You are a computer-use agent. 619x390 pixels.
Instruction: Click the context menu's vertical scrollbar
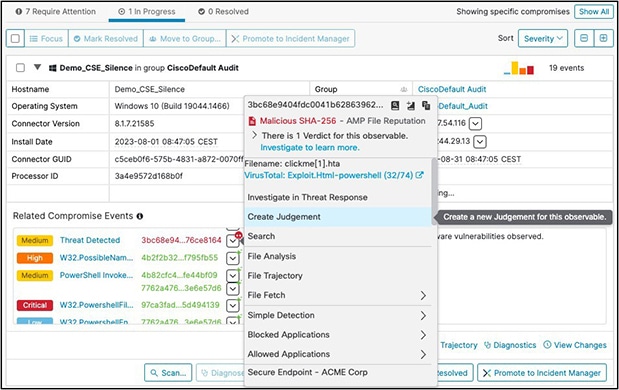point(434,191)
